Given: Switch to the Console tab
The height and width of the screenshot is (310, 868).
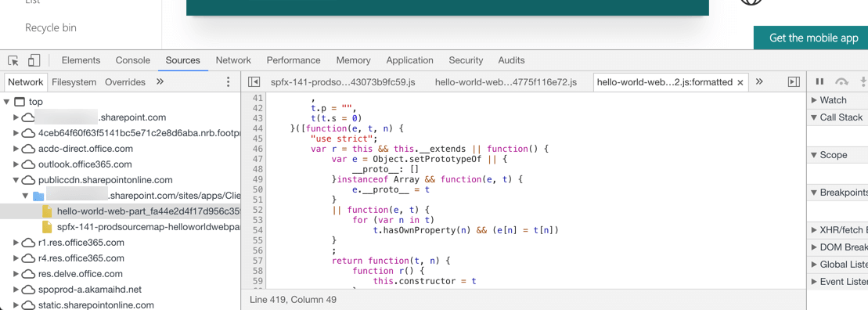Looking at the screenshot, I should coord(133,60).
